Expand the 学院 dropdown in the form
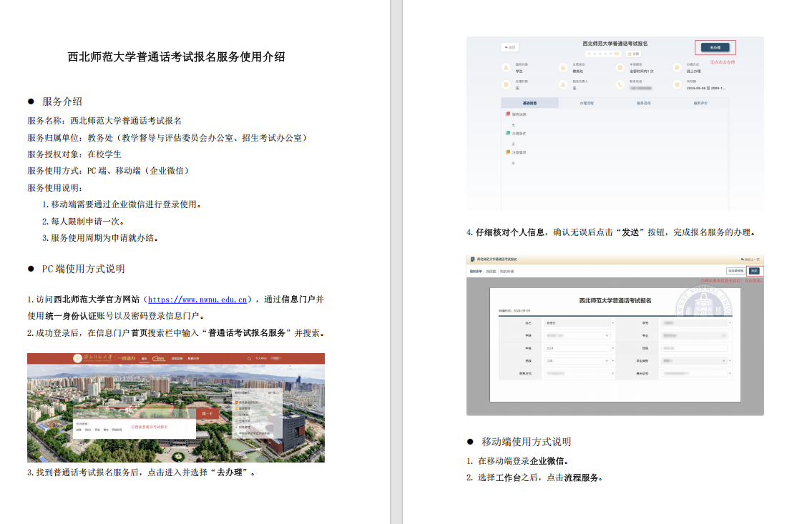Image resolution: width=812 pixels, height=524 pixels. point(577,335)
